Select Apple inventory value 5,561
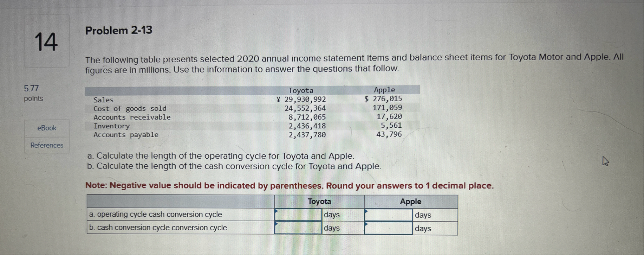The width and height of the screenshot is (644, 255). point(391,125)
